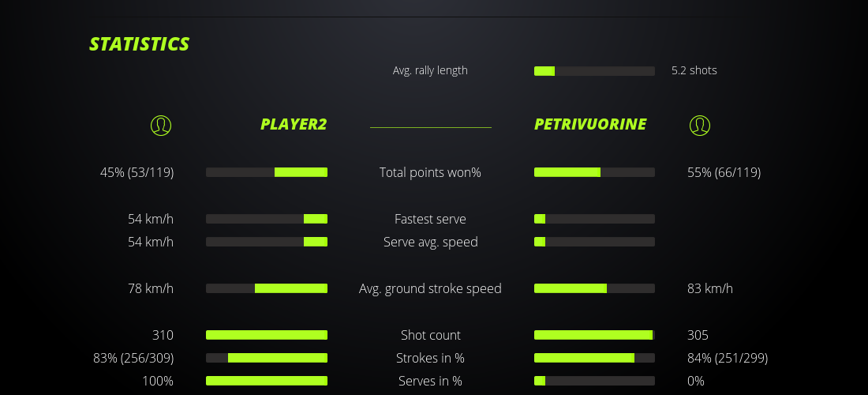
Task: Click Player2's profile avatar icon
Action: click(160, 125)
